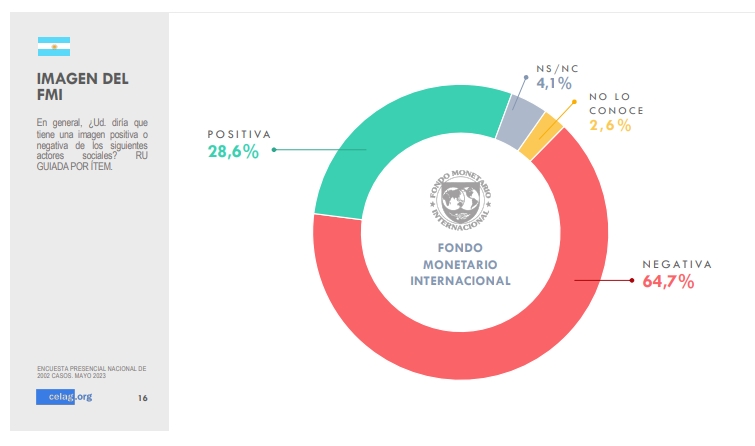Screen dimensions: 755x446
Task: Click the yellow endpoint dot of the No lo conoce line
Action: pyautogui.click(x=571, y=103)
